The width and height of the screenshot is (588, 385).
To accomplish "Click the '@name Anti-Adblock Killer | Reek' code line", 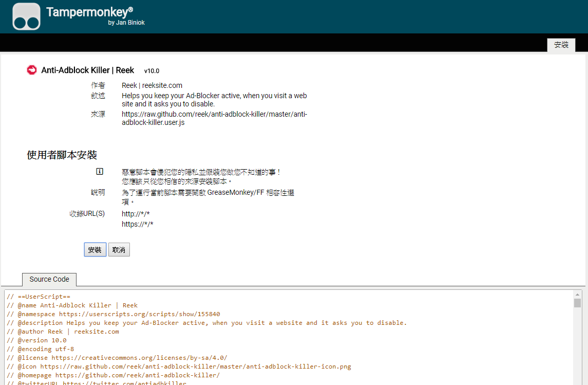I will coord(72,305).
